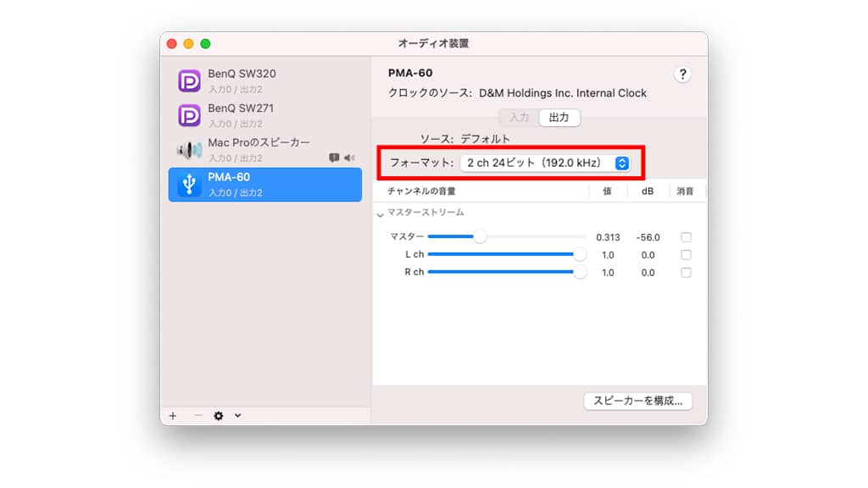Close the Audio Devices window
This screenshot has height=488, width=868.
171,44
